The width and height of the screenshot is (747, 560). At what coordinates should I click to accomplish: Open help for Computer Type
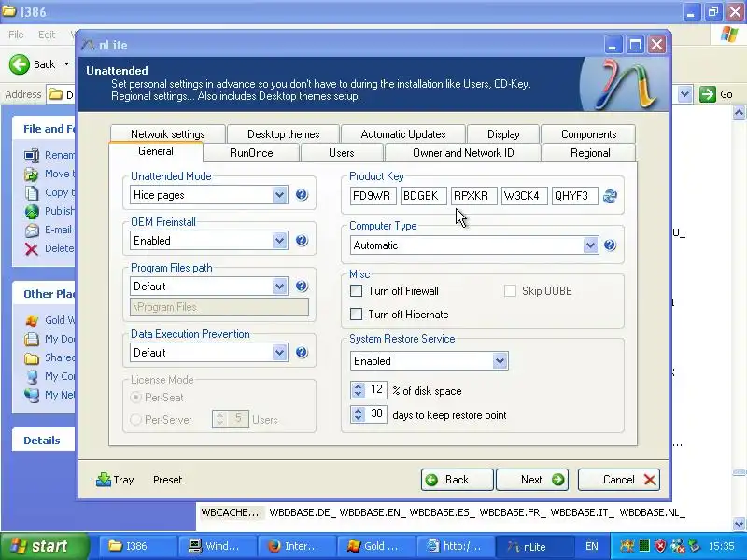pos(610,245)
